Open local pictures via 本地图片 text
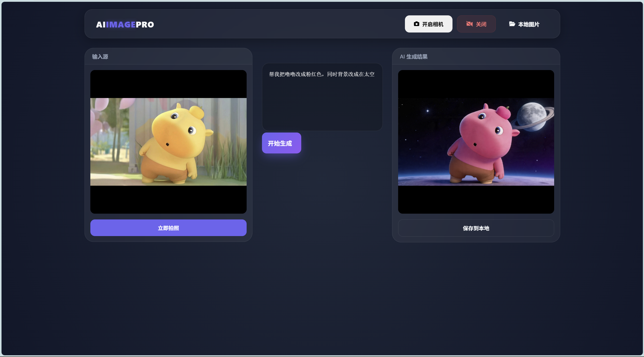 528,24
